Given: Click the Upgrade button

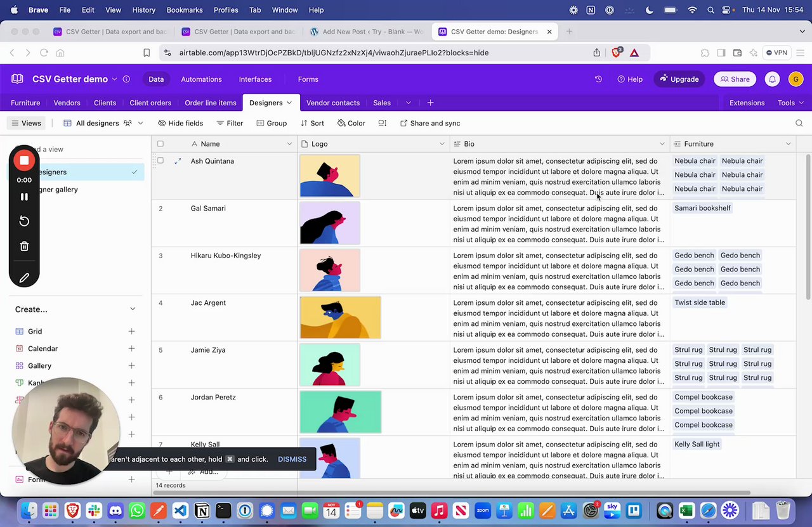Looking at the screenshot, I should pos(679,79).
